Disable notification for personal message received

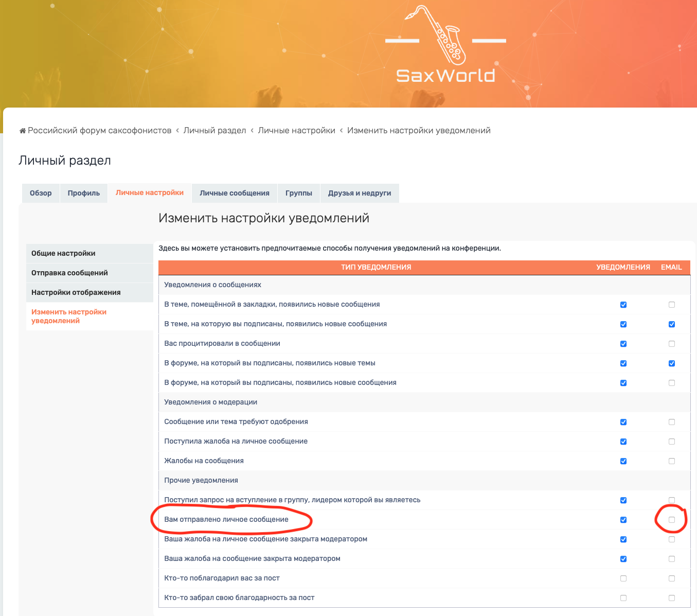(x=623, y=520)
